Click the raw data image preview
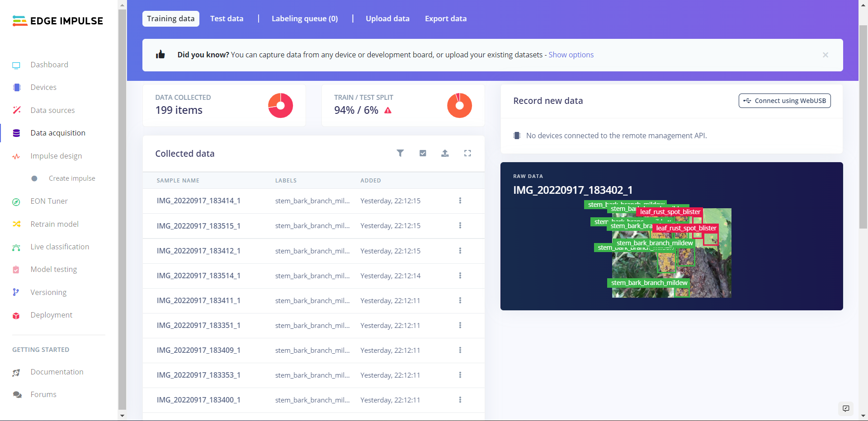 (672, 253)
